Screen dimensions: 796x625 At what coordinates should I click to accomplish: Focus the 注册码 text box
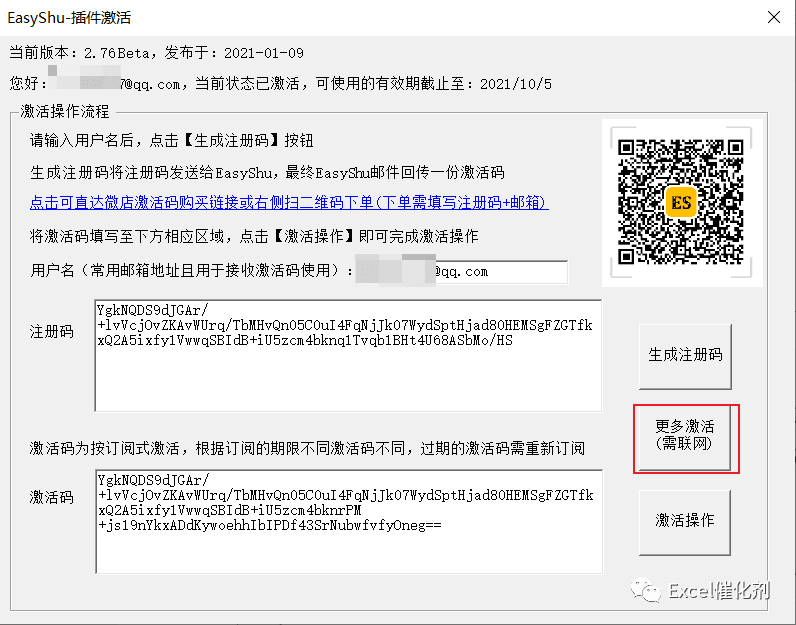coord(348,355)
